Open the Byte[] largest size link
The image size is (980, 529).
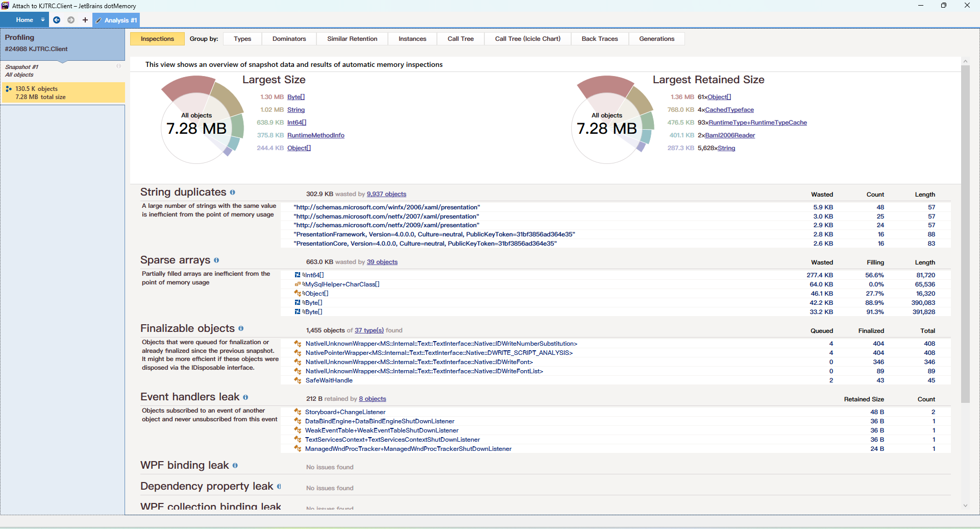pos(296,97)
